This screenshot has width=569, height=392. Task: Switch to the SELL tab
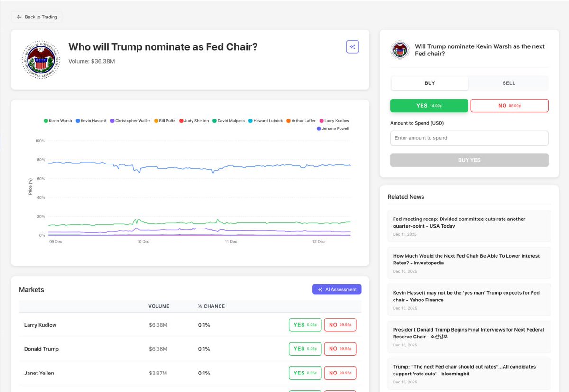pyautogui.click(x=509, y=83)
